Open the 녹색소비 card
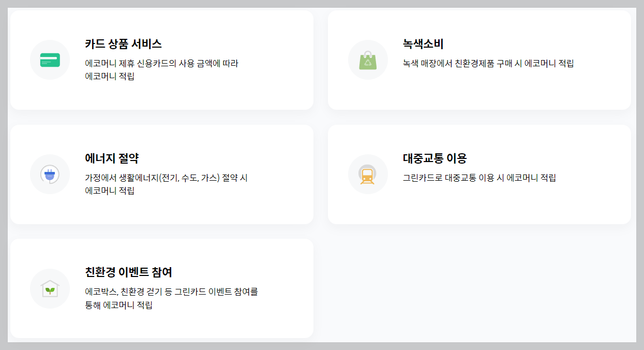Screen dimensions: 644x350 (x=478, y=59)
